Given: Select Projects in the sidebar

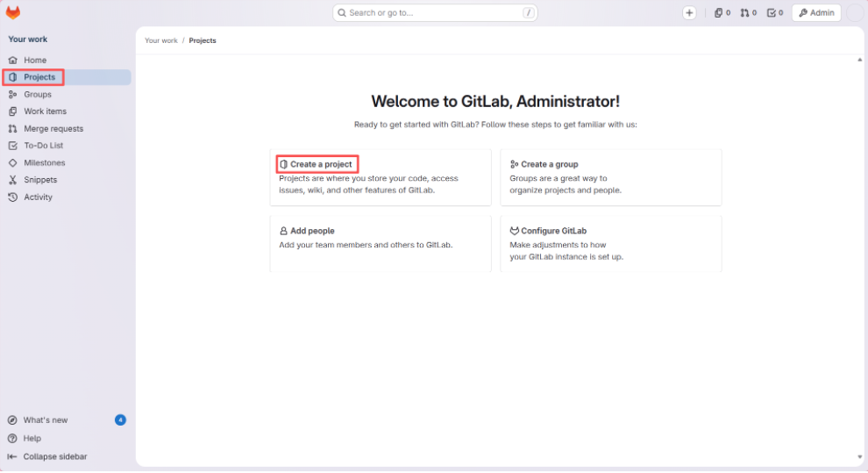Looking at the screenshot, I should [x=67, y=77].
